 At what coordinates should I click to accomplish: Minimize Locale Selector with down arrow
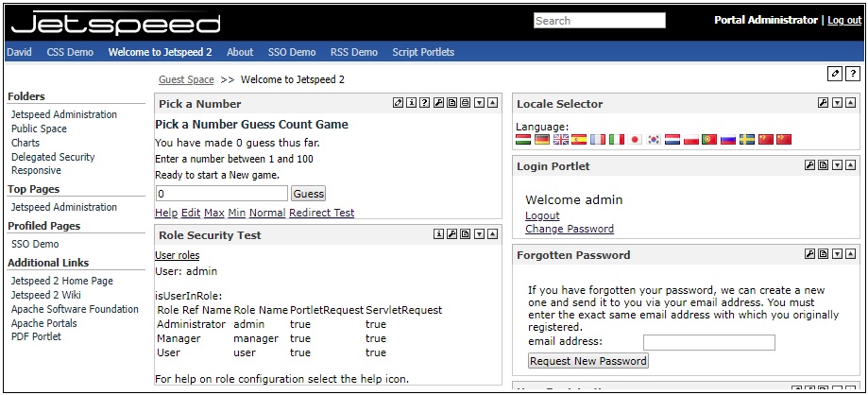(837, 102)
